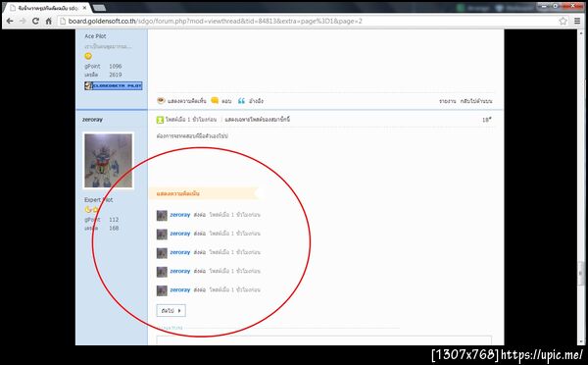Viewport: 588px width, 365px height.
Task: Click the ถัดไป next button
Action: click(x=171, y=311)
